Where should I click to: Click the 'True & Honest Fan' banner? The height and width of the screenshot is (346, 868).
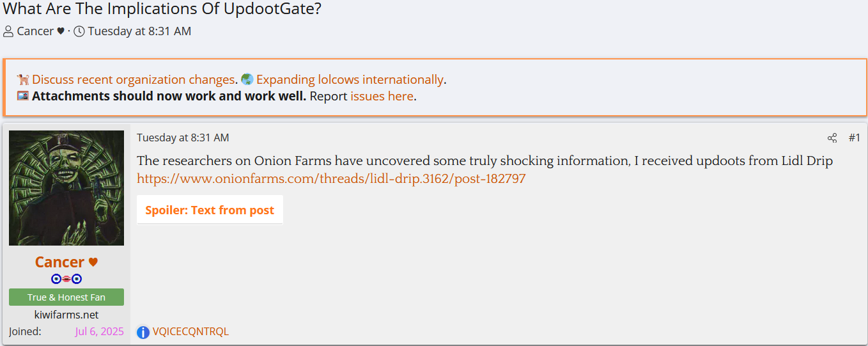click(66, 297)
